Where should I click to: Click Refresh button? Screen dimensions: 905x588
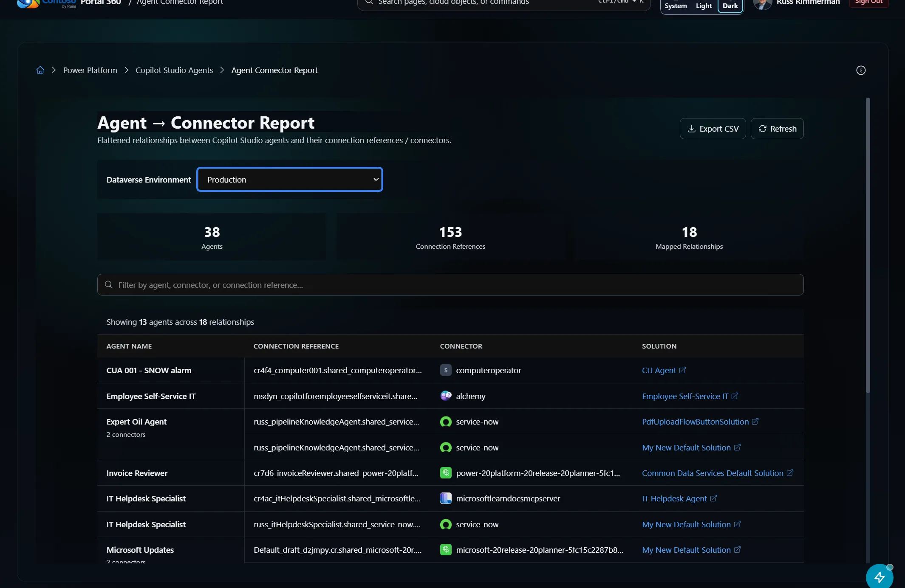tap(777, 129)
